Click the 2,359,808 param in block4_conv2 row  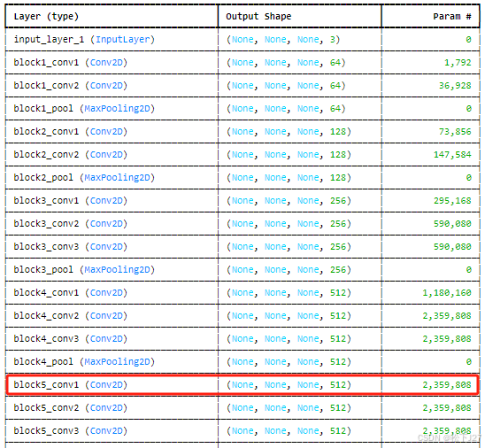(447, 316)
